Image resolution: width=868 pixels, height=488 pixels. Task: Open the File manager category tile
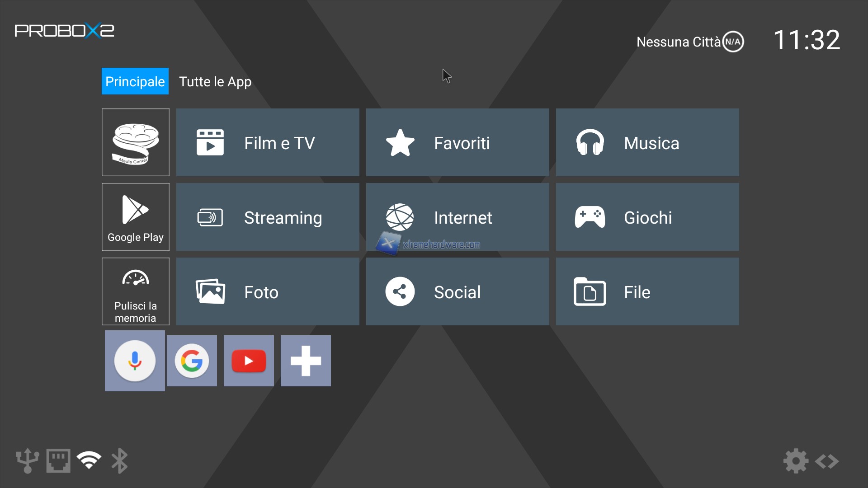[647, 291]
